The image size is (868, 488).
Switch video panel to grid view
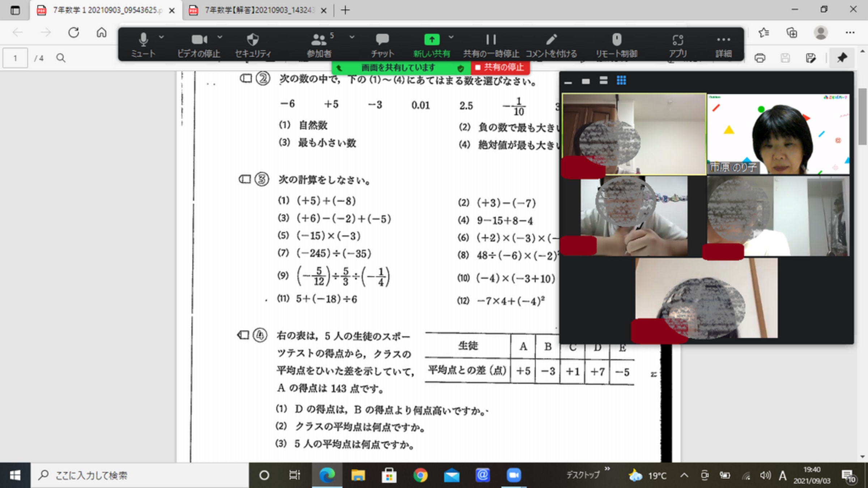[621, 80]
